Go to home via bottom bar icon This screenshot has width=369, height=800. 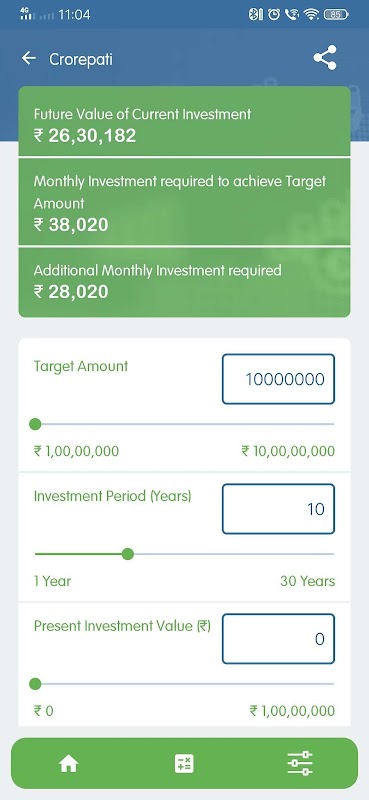coord(68,764)
